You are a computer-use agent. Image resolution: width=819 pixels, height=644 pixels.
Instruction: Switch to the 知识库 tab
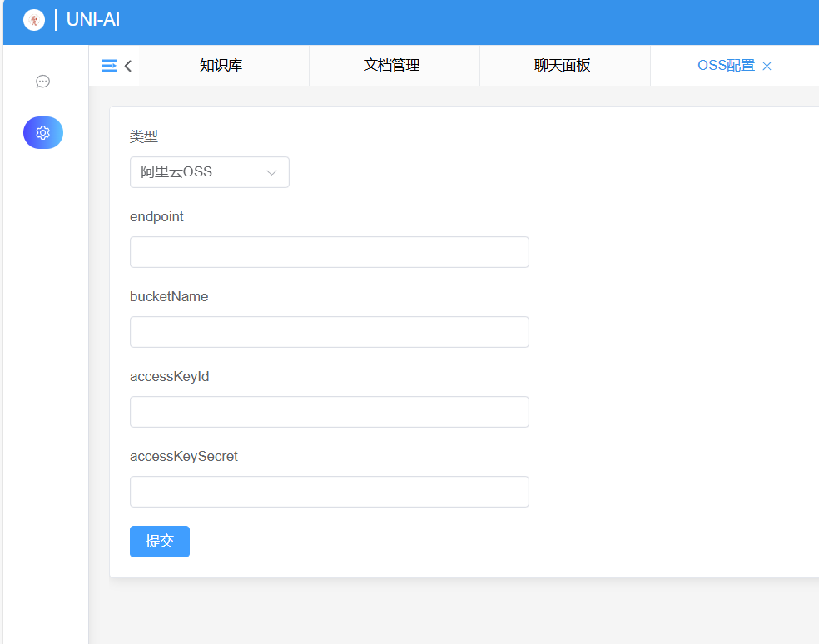223,65
